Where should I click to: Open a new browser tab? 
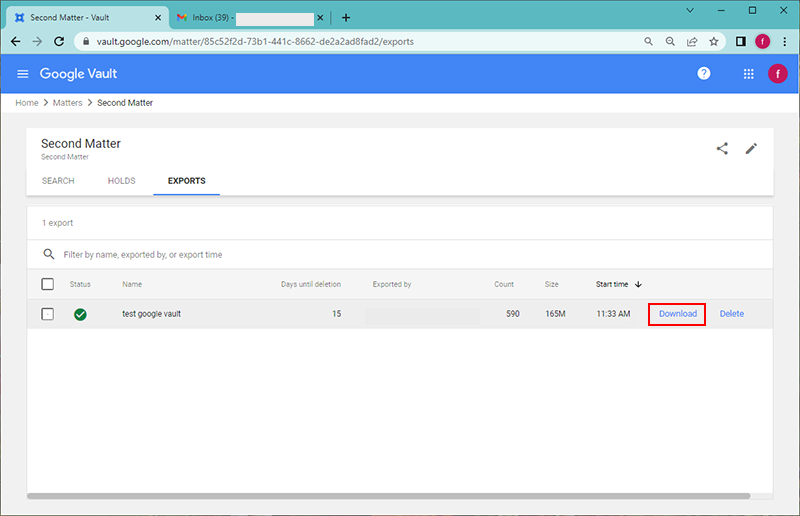346,18
